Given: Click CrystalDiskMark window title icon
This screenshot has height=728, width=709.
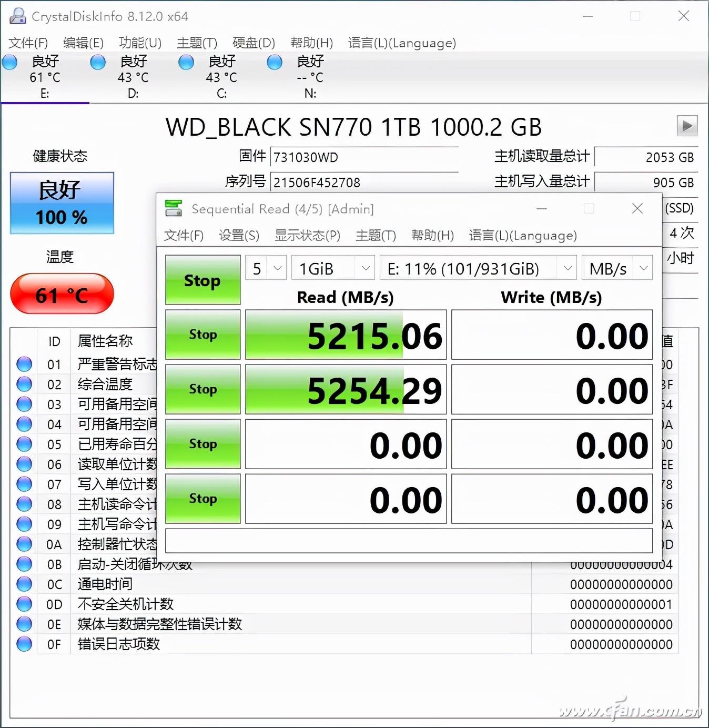Looking at the screenshot, I should [174, 208].
